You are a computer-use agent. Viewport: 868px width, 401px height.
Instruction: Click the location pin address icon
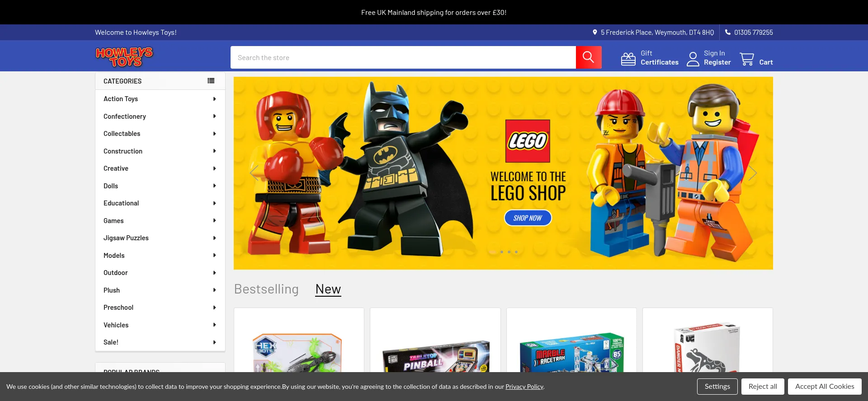[595, 32]
